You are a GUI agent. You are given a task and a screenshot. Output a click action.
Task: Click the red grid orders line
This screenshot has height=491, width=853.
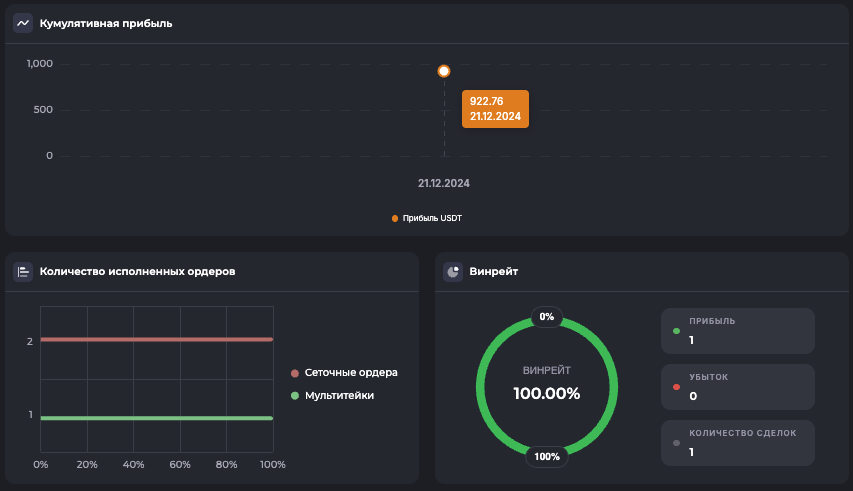click(155, 340)
